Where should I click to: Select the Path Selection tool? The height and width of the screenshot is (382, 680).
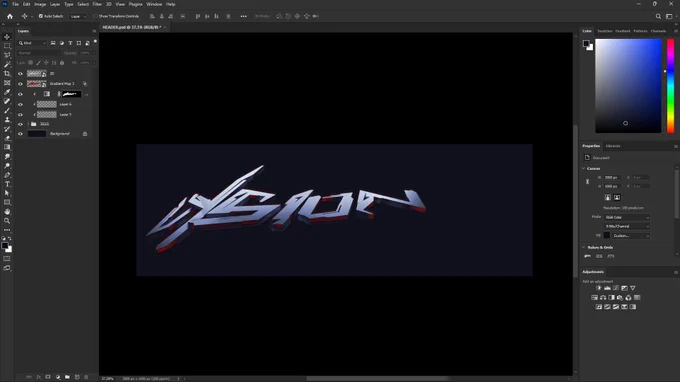point(7,193)
